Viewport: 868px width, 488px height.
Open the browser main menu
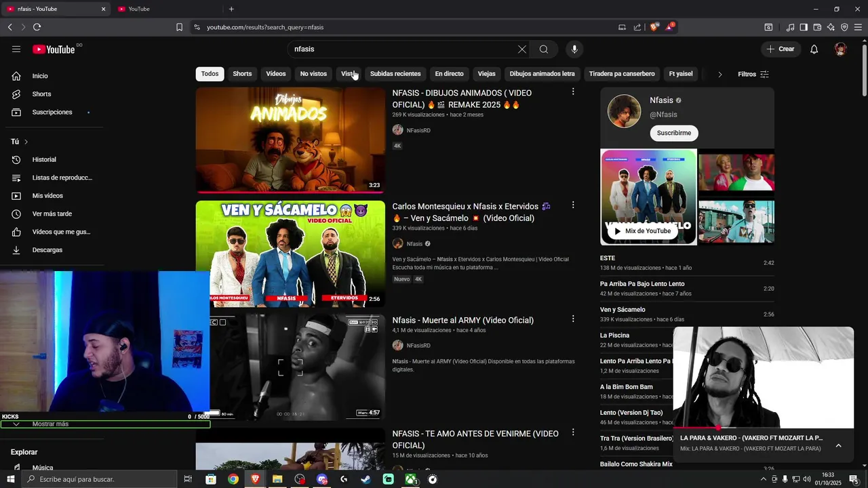coord(858,27)
